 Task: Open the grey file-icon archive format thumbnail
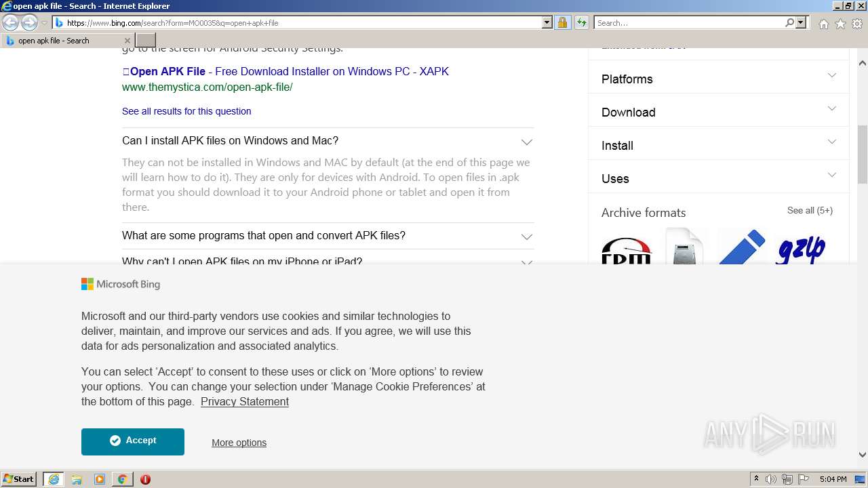tap(684, 245)
